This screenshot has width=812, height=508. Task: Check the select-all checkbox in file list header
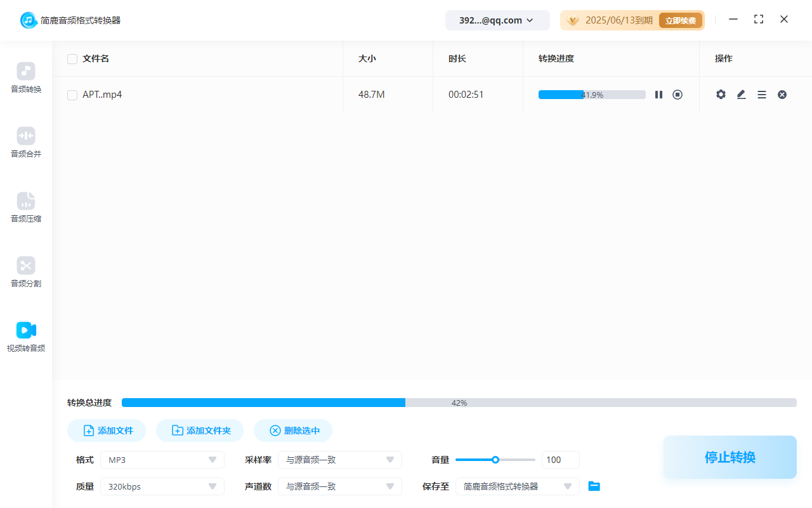tap(72, 58)
